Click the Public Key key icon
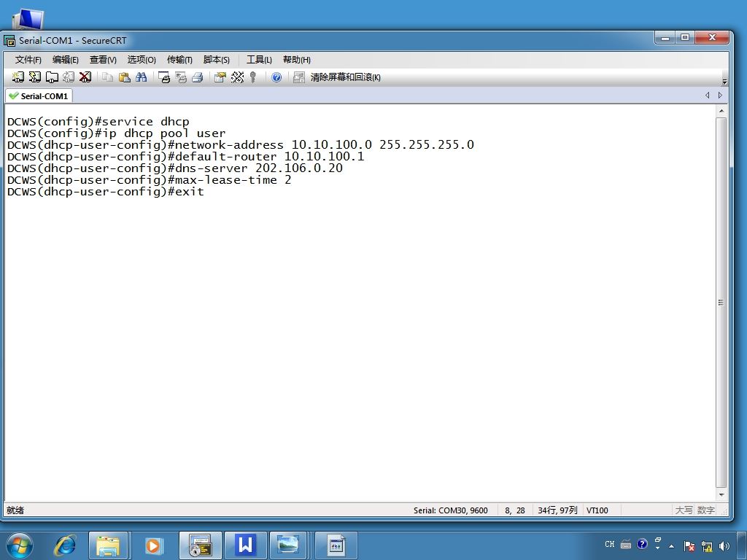 [253, 77]
